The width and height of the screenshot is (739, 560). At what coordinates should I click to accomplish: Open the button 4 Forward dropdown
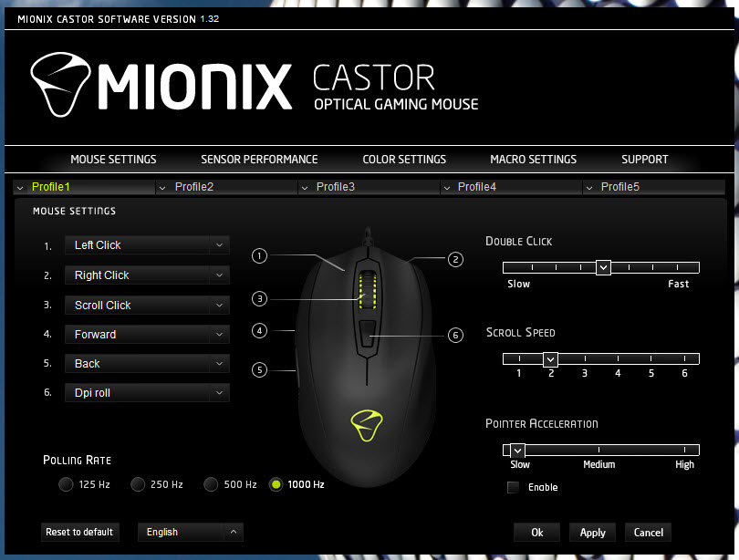(147, 335)
